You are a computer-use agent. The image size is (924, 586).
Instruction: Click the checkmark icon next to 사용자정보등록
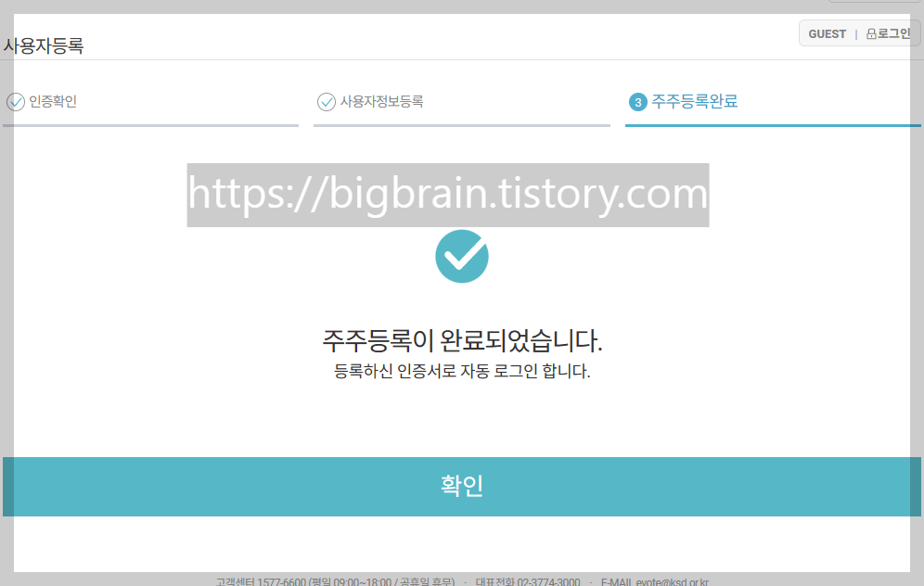[327, 102]
